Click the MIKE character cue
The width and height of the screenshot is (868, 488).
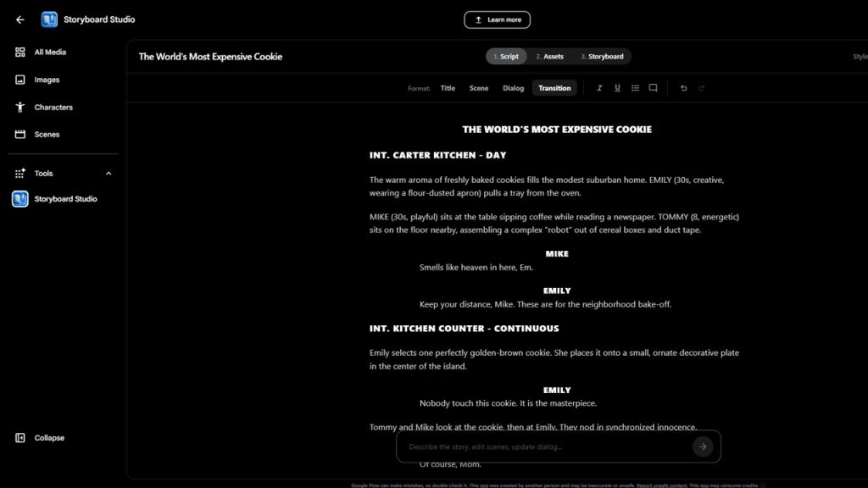557,254
